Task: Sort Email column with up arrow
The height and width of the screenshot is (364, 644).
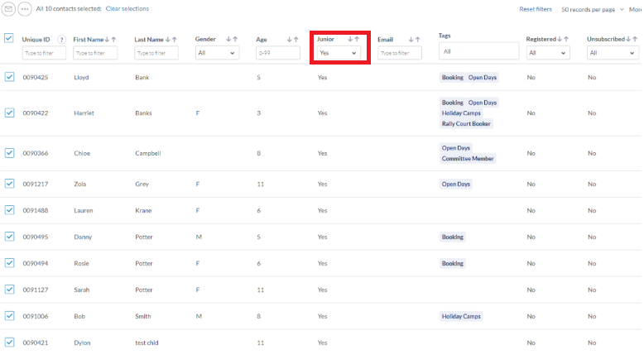Action: 418,40
